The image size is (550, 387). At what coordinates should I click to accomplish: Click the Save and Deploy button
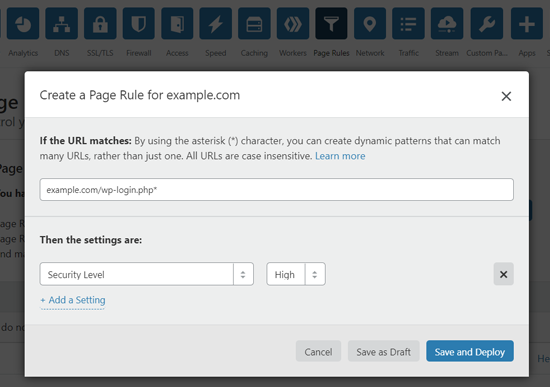(x=470, y=351)
